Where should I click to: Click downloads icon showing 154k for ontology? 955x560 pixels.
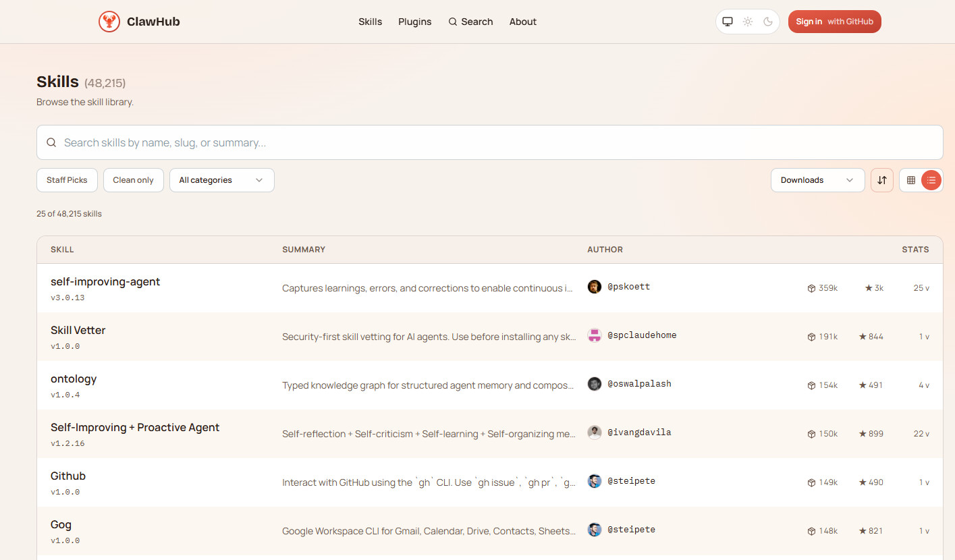[x=811, y=385]
